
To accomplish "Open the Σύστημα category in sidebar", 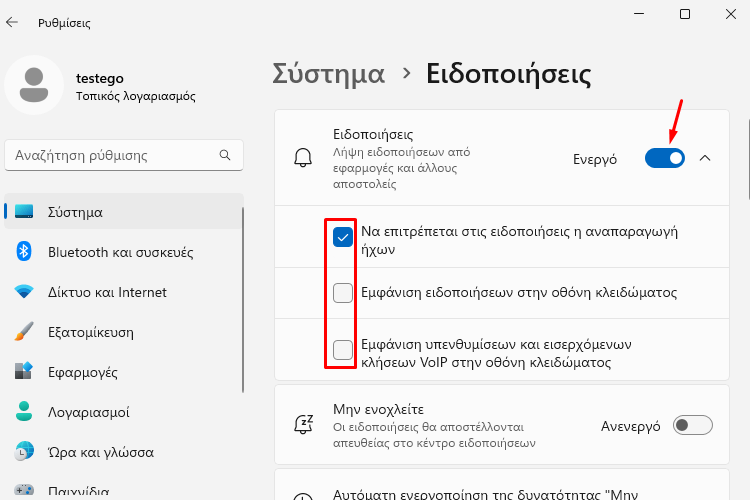I will (x=123, y=211).
